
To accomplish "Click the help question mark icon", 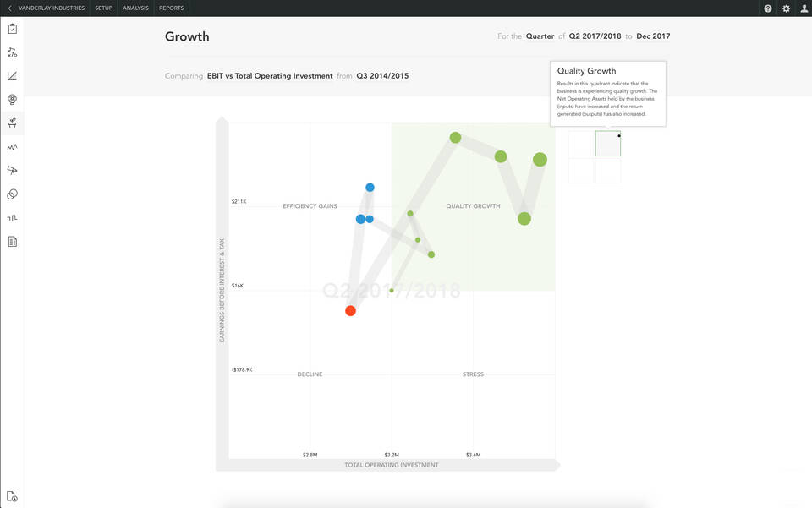I will point(767,8).
